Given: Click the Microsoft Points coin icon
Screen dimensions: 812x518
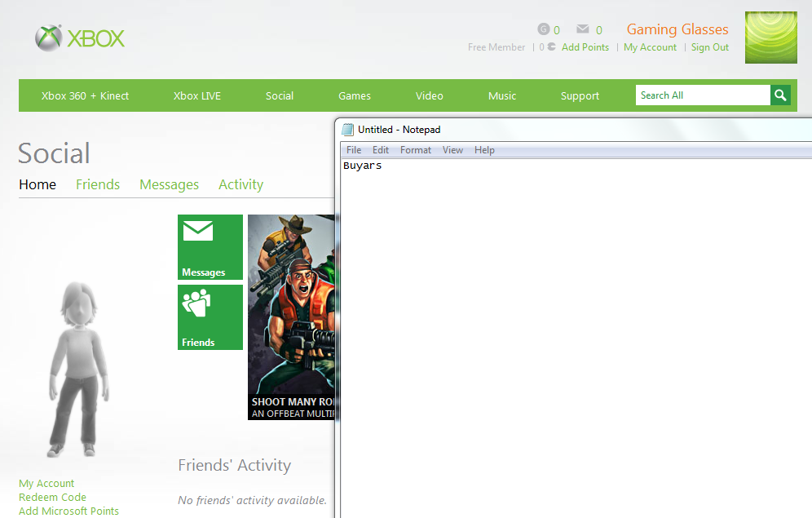Looking at the screenshot, I should (551, 46).
